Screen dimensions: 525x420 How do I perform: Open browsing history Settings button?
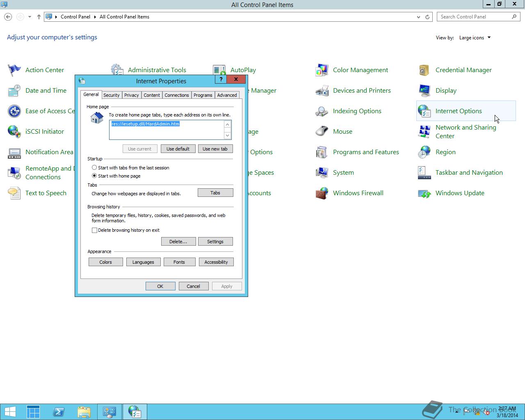pos(215,242)
